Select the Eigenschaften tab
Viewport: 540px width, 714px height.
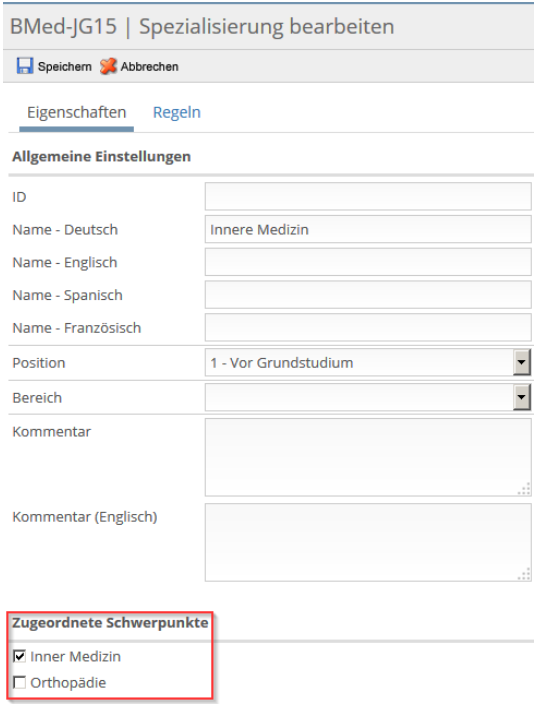pos(76,112)
